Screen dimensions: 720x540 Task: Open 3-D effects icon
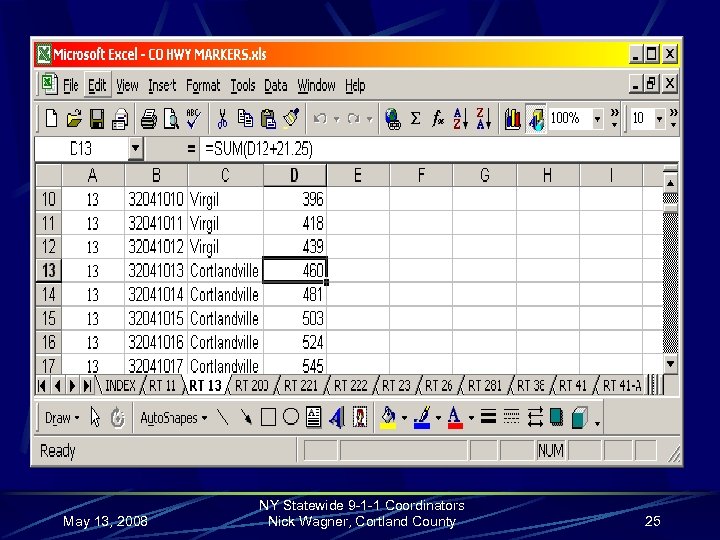(580, 417)
